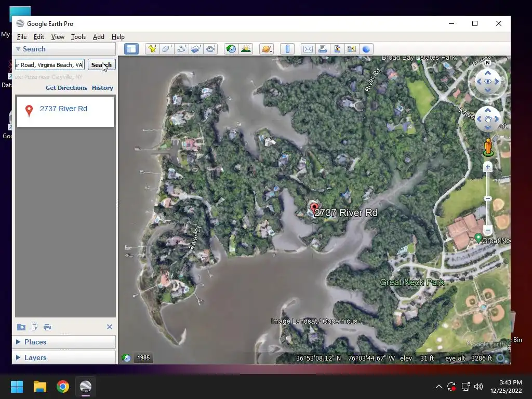Image resolution: width=532 pixels, height=399 pixels.
Task: Open search History link
Action: (x=102, y=88)
